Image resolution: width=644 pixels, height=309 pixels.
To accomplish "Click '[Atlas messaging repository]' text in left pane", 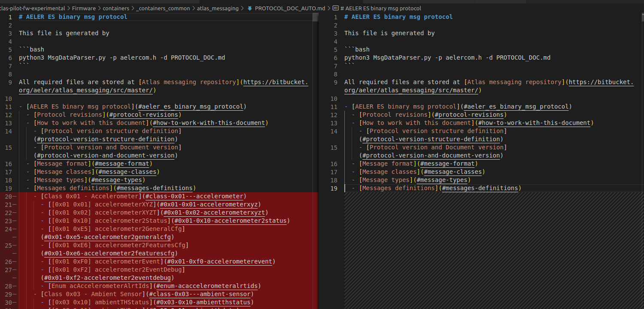I will (189, 82).
